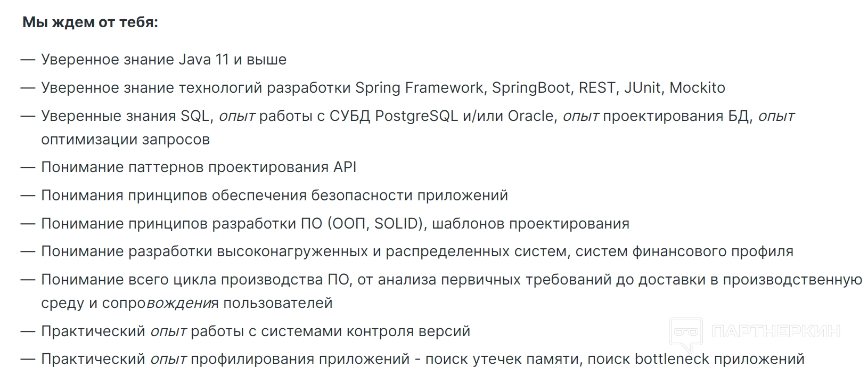
Task: Click the ПАРТНЕРКИН watermark text
Action: click(775, 332)
